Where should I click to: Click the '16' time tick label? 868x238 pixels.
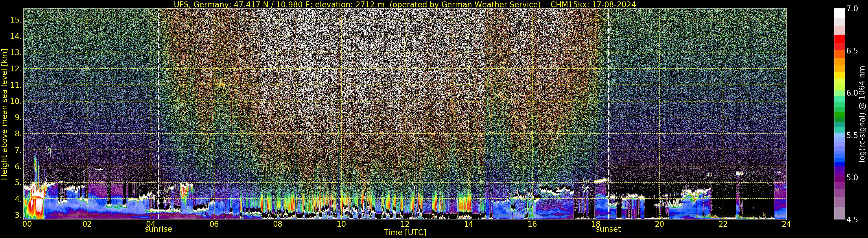coord(532,224)
